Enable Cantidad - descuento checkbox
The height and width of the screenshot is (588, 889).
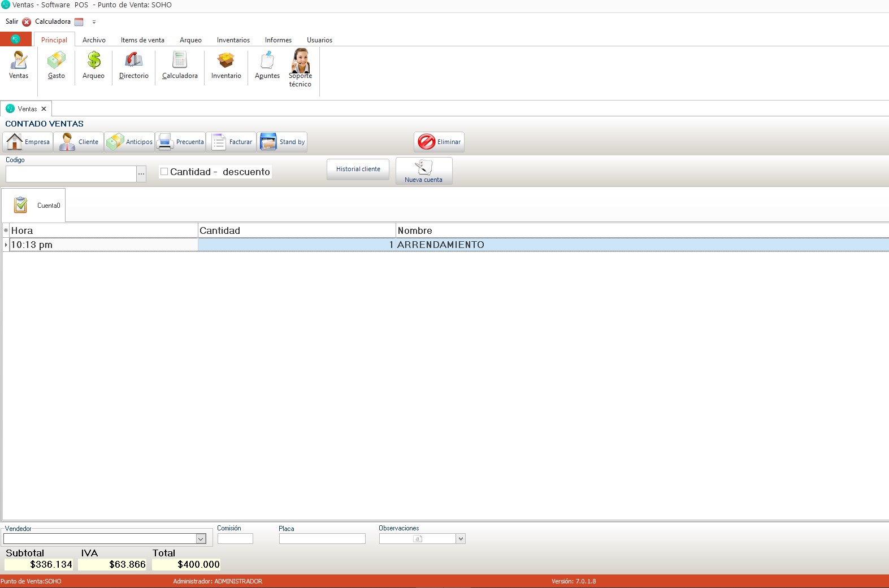pyautogui.click(x=164, y=172)
